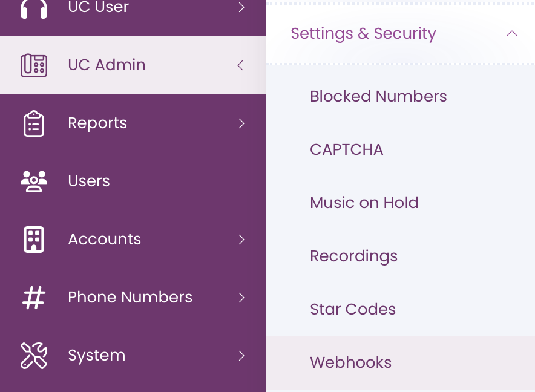
Task: Click the UC User headset icon
Action: coord(34,8)
